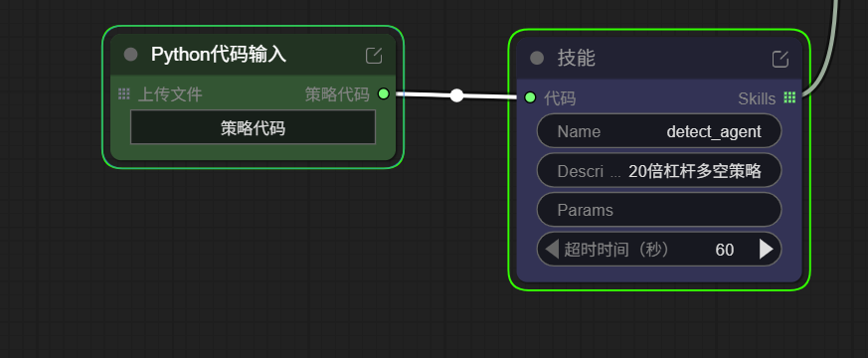Click the Skills output label
Viewport: 868px width, 358px height.
point(757,98)
